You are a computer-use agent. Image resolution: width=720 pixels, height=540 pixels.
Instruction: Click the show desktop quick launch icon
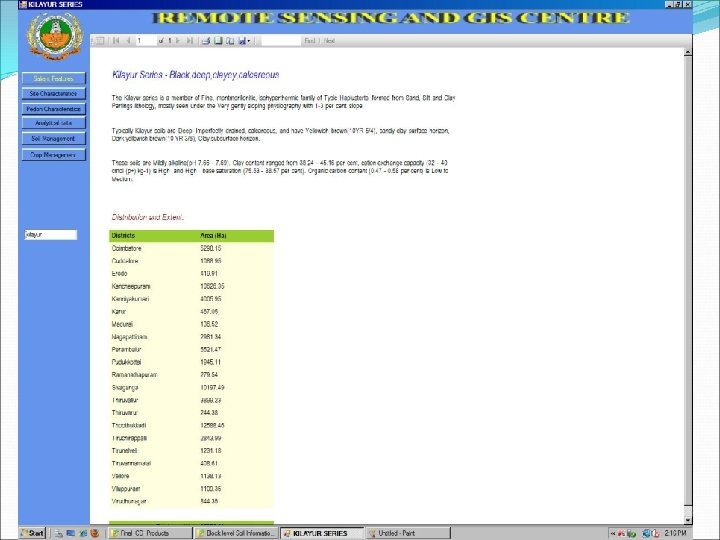click(x=71, y=533)
